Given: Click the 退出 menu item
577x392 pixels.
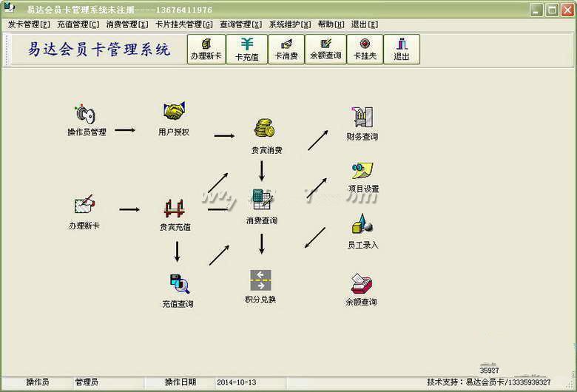Looking at the screenshot, I should 364,24.
